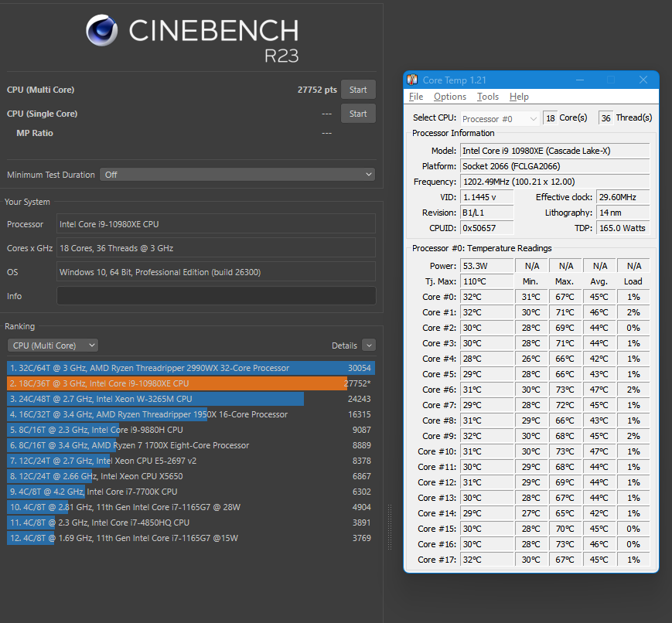
Task: Select the Xeon X5650 ranking row
Action: pyautogui.click(x=191, y=476)
